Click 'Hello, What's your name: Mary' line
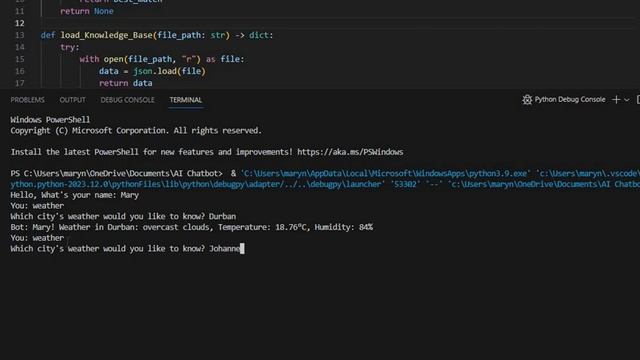Screen dimensions: 640x360 pos(75,195)
